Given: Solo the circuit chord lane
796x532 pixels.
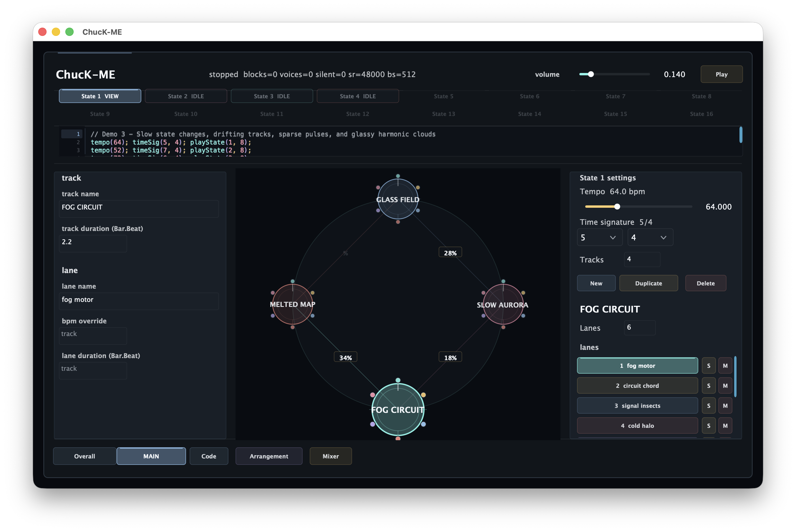Looking at the screenshot, I should (x=709, y=386).
